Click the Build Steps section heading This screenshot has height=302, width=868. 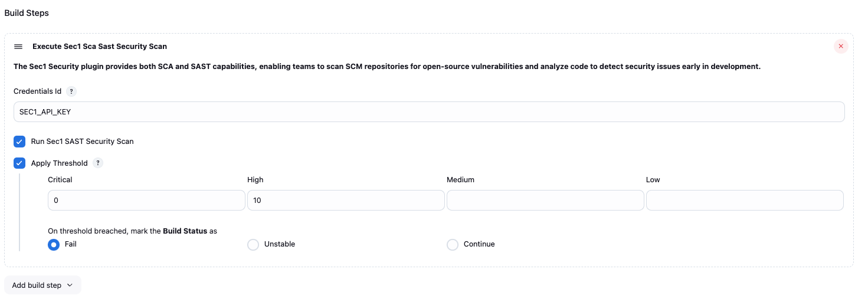pos(27,13)
